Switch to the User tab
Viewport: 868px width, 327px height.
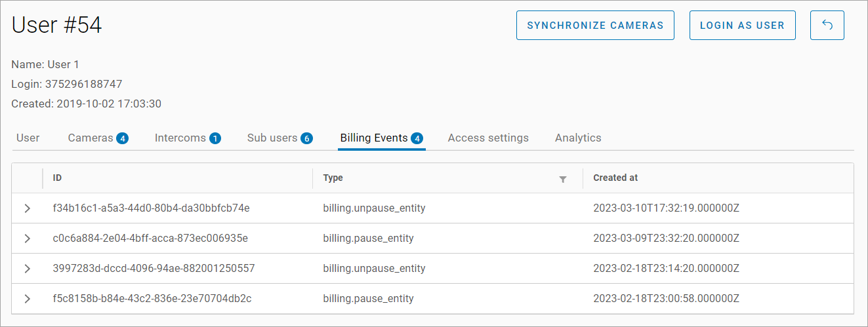point(28,138)
